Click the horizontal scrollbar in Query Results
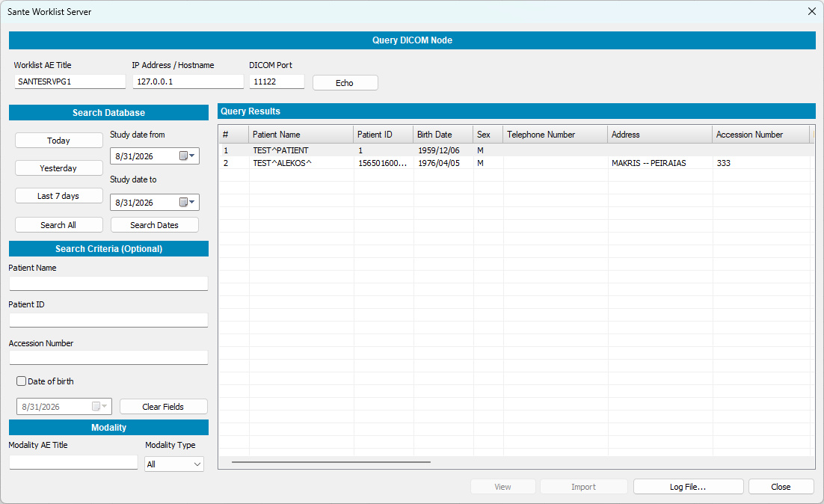824x504 pixels. [331, 462]
